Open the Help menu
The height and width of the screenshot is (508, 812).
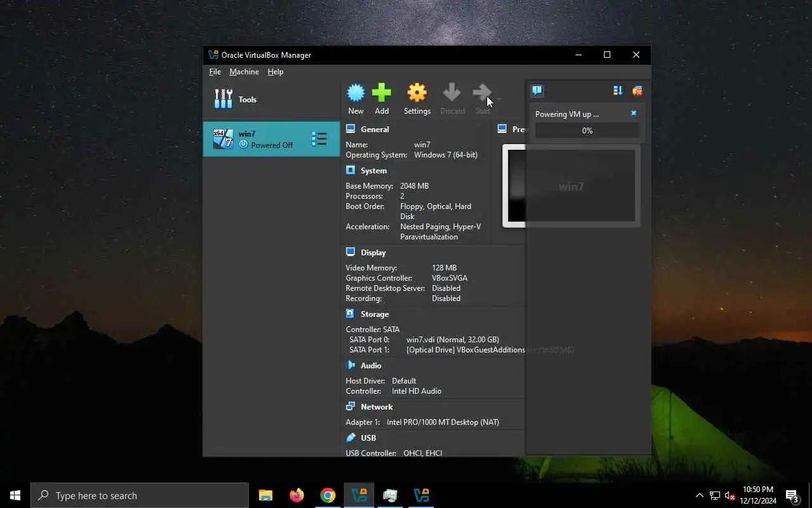point(275,72)
